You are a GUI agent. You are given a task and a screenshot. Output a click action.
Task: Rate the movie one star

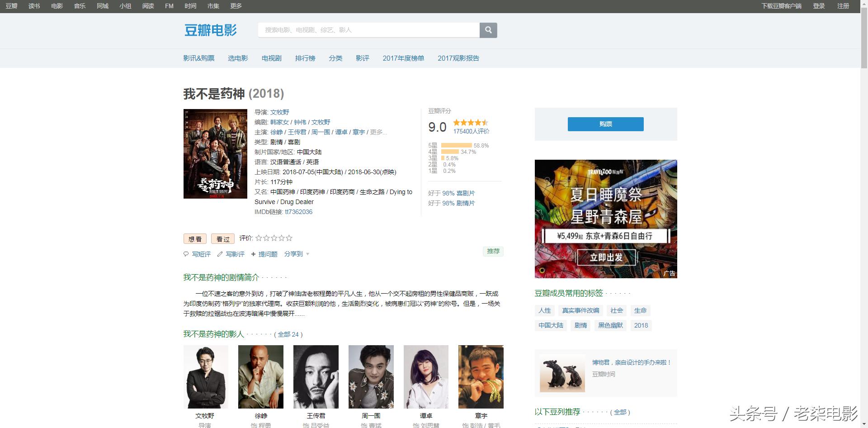(x=259, y=238)
